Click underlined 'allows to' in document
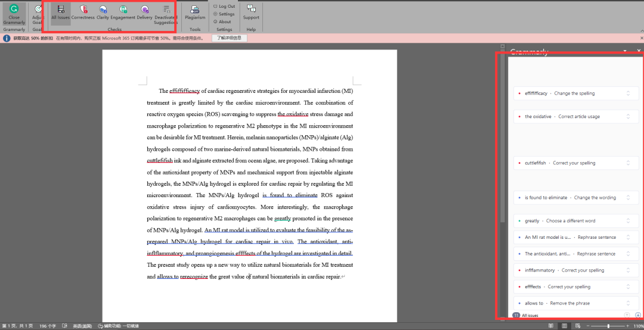The height and width of the screenshot is (330, 644). pyautogui.click(x=168, y=276)
